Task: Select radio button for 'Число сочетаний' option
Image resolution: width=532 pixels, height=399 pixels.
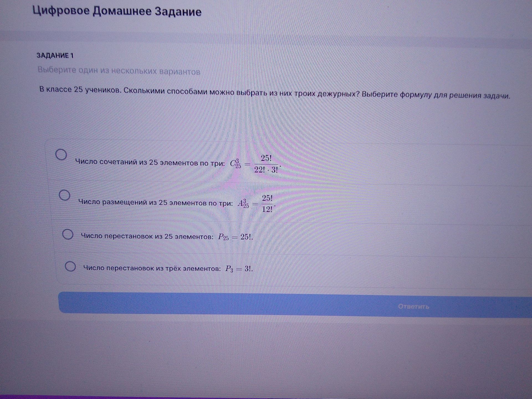Action: (x=61, y=154)
